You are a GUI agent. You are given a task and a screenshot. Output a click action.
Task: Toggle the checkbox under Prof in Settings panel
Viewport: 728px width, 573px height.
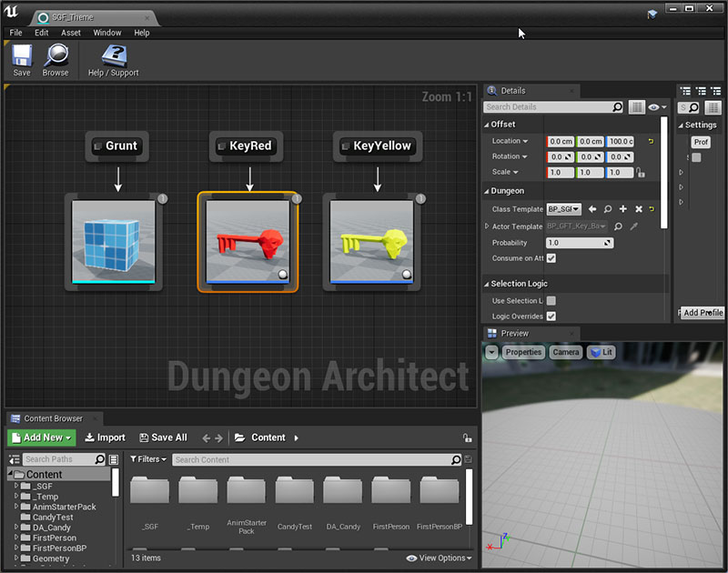[x=696, y=157]
